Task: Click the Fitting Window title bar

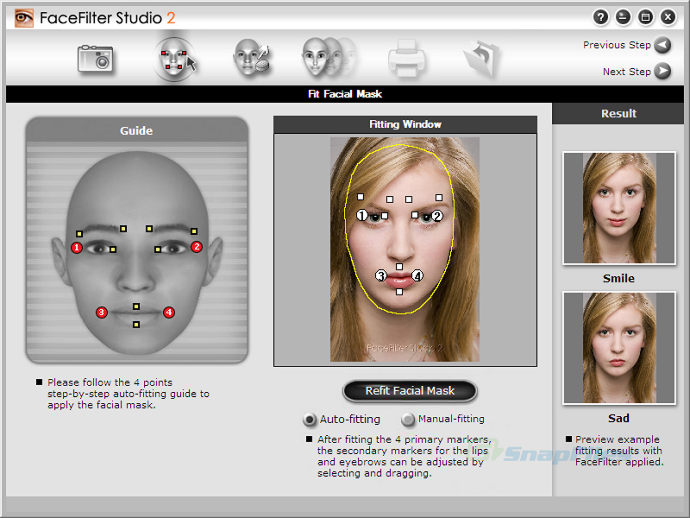Action: (405, 125)
